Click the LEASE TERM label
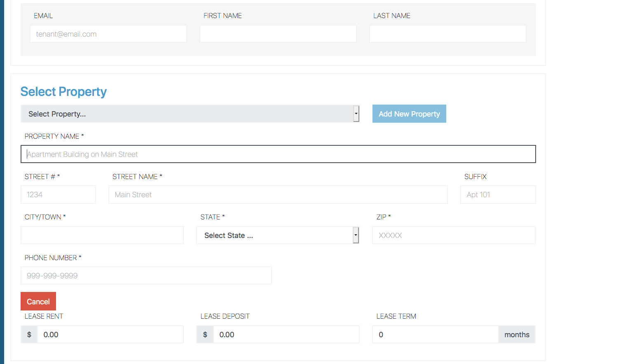 click(396, 316)
